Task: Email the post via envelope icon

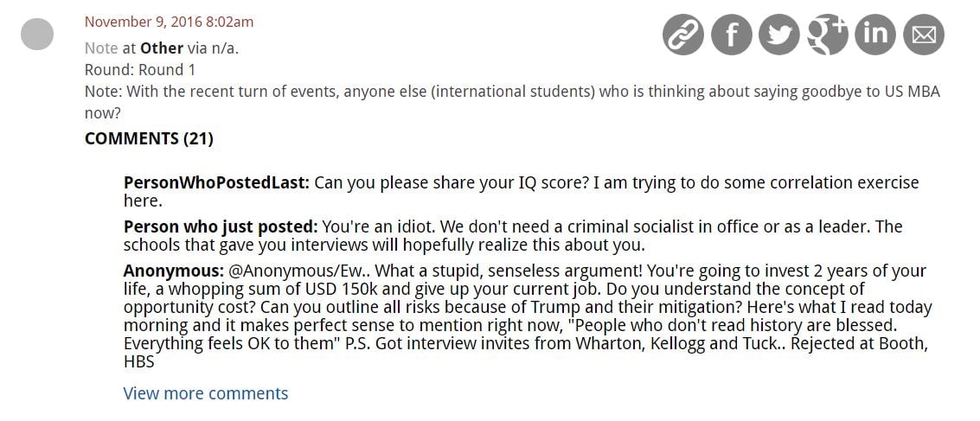Action: [x=924, y=35]
